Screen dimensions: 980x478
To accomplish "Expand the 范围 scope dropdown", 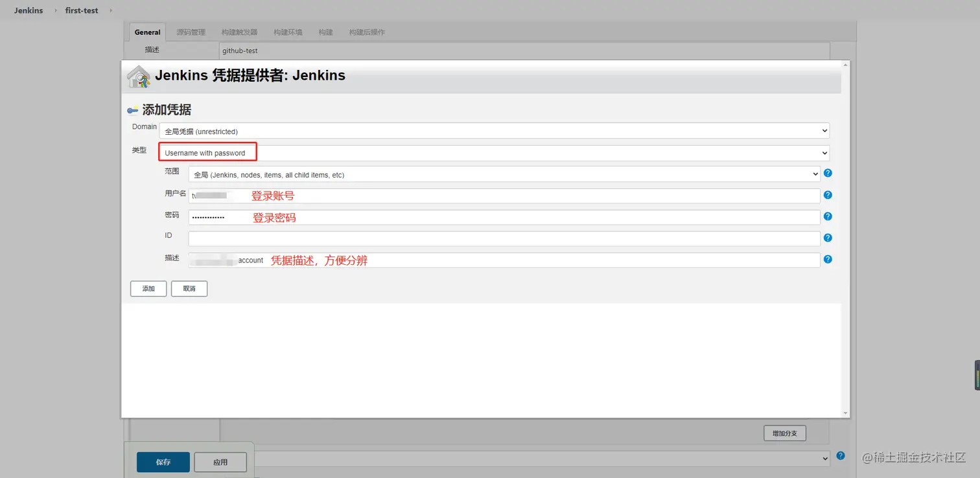I will [x=504, y=174].
